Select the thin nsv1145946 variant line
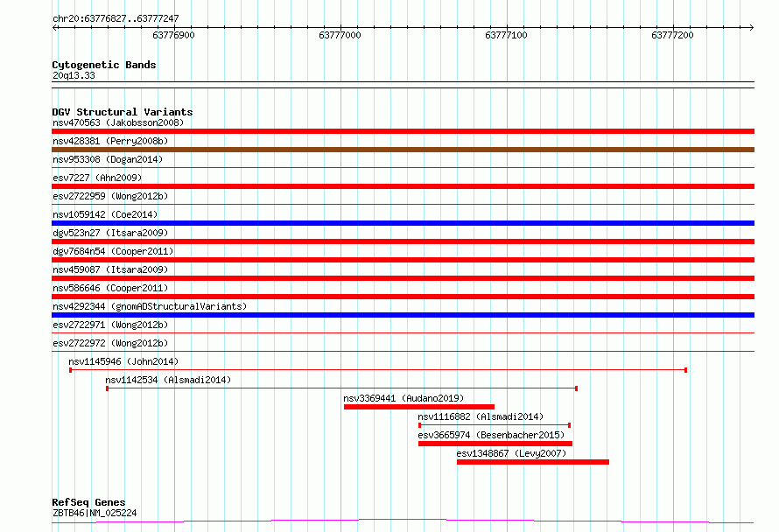Image resolution: width=779 pixels, height=532 pixels. pos(378,370)
